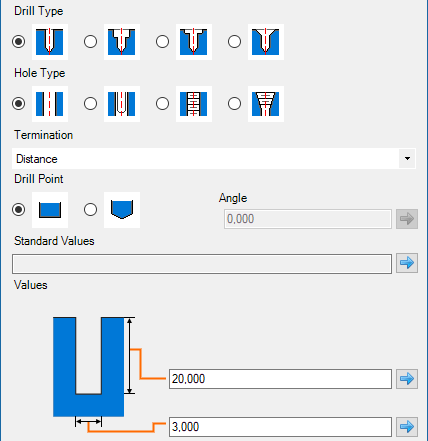
Task: Expand the Distance termination combo box
Action: point(214,159)
